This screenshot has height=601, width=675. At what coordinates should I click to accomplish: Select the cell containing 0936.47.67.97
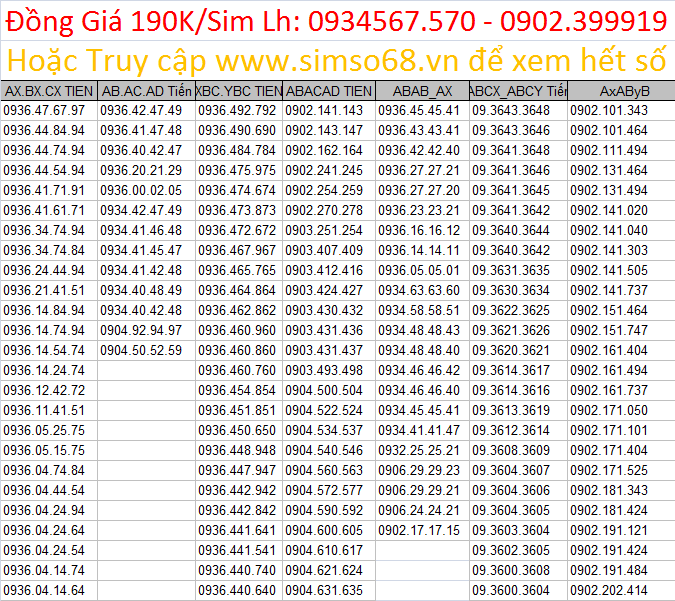(45, 111)
